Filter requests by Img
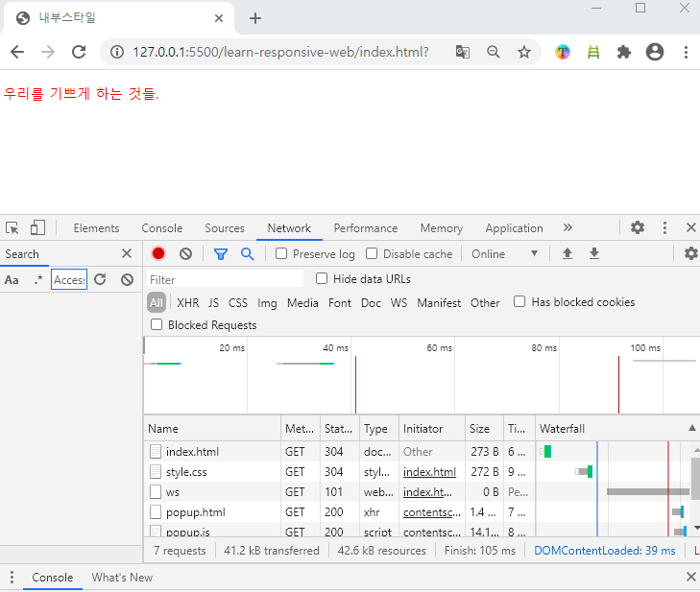This screenshot has width=700, height=592. [x=267, y=303]
